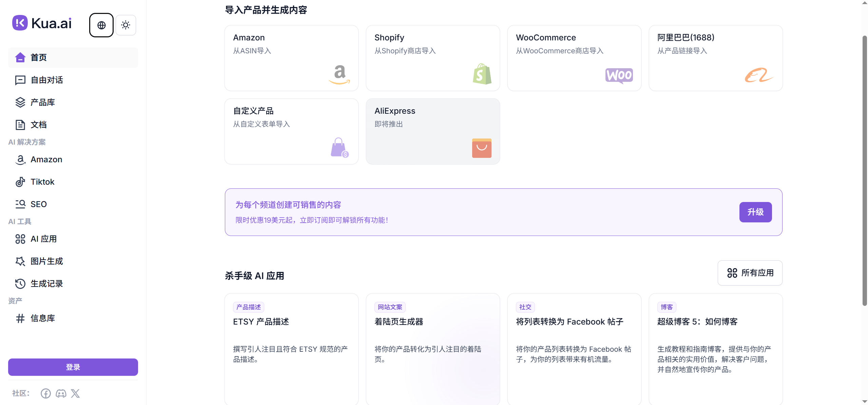Open 着陆页生成器 app card
The width and height of the screenshot is (868, 405).
[x=433, y=349]
